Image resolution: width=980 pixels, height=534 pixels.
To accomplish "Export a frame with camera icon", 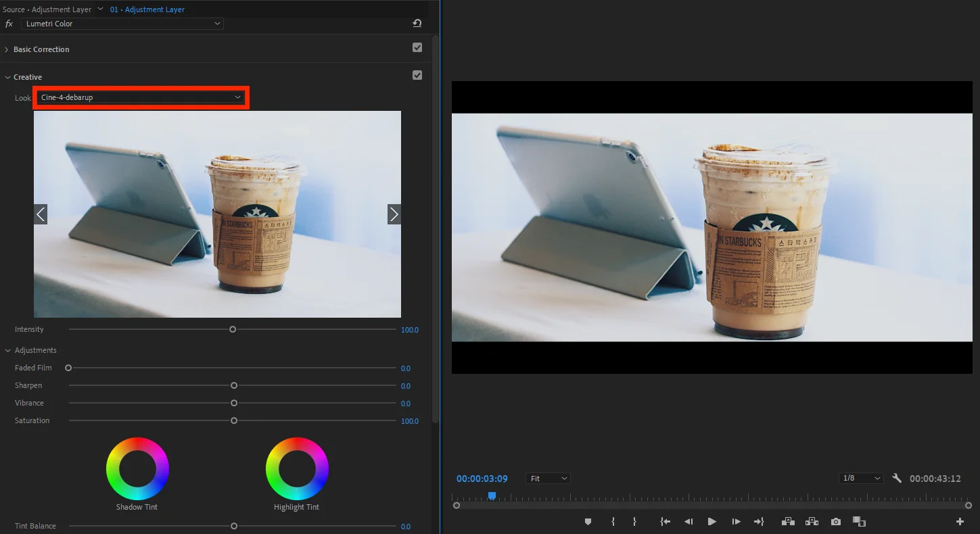I will click(x=836, y=522).
